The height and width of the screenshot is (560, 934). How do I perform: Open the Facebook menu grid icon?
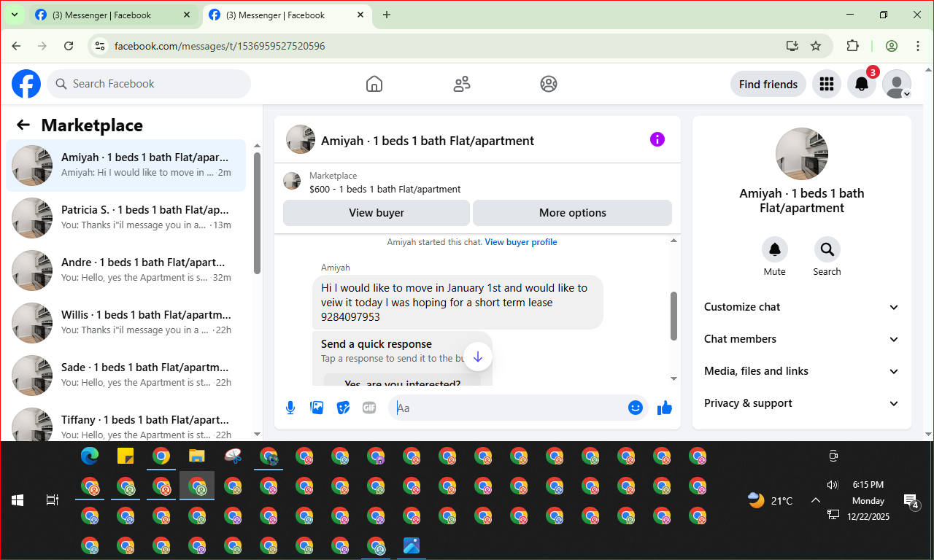(827, 84)
